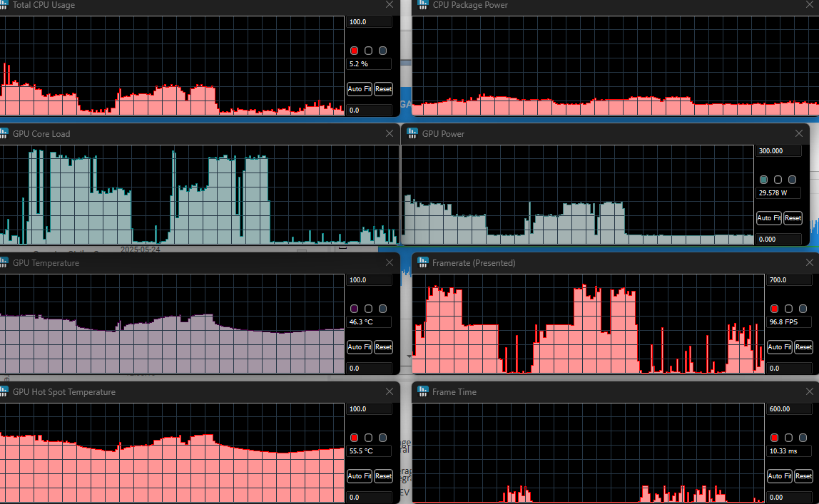819x504 pixels.
Task: Close the GPU Hot Spot Temperature window
Action: 389,391
